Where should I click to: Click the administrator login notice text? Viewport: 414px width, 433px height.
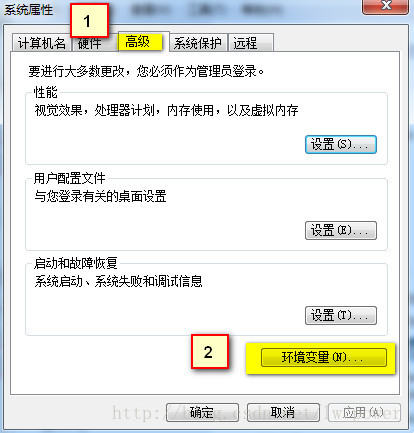[146, 71]
